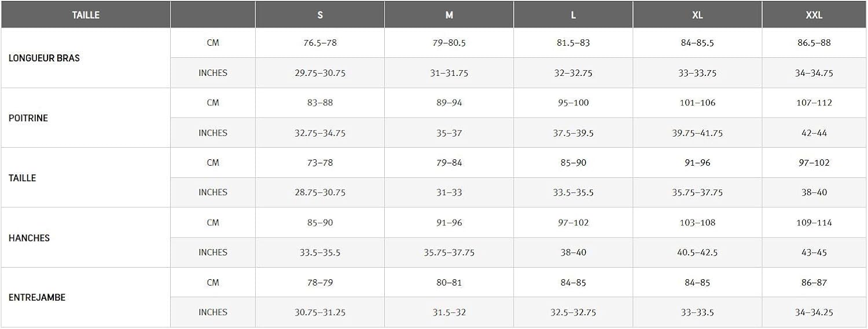The width and height of the screenshot is (868, 329).
Task: Select the 35.75–37.75 waist XL cell
Action: pos(697,193)
